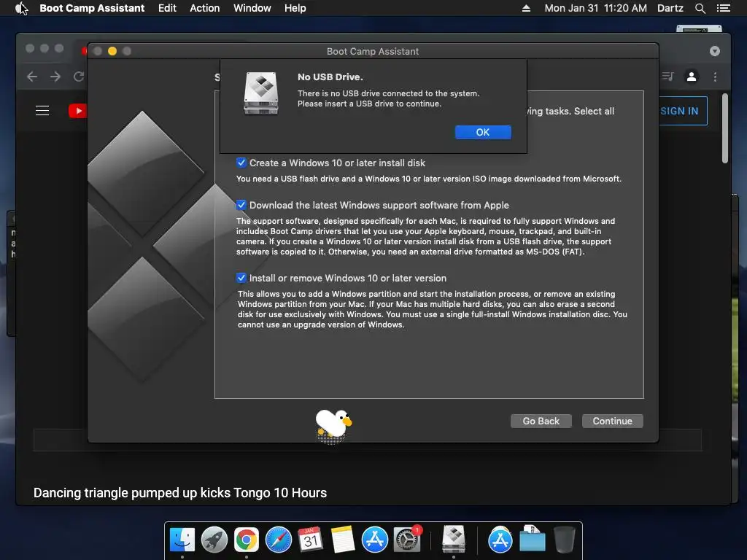Click the Chrome page vertical scrollbar

click(724, 128)
